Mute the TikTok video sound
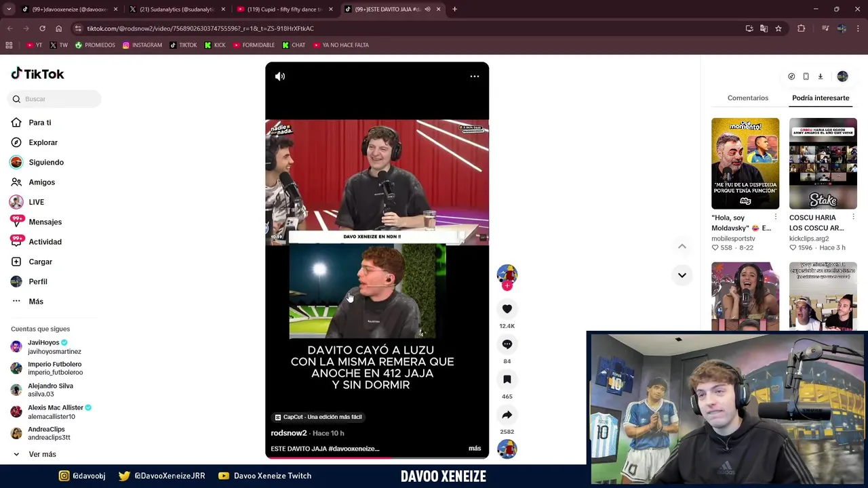Image resolution: width=868 pixels, height=488 pixels. pyautogui.click(x=280, y=77)
